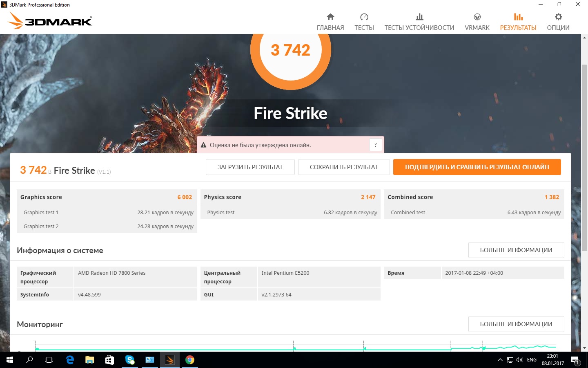Click the Physics test row
The height and width of the screenshot is (368, 588).
coord(290,212)
